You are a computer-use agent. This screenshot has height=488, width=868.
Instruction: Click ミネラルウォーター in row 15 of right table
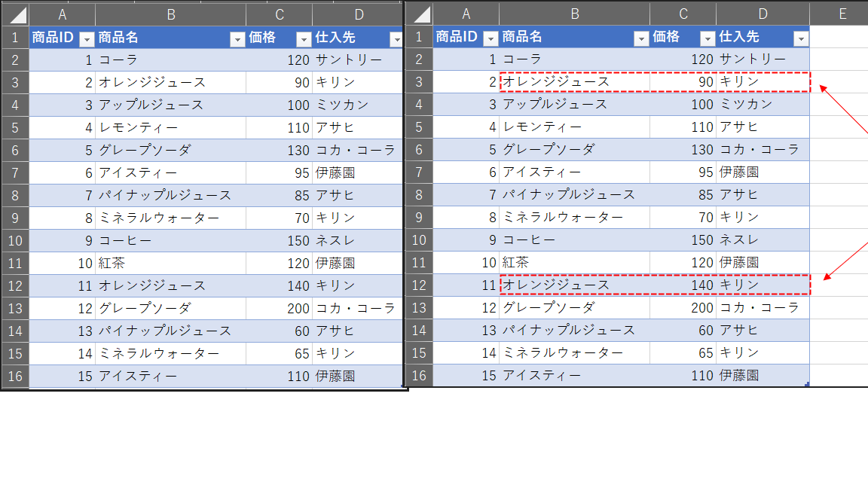[575, 353]
